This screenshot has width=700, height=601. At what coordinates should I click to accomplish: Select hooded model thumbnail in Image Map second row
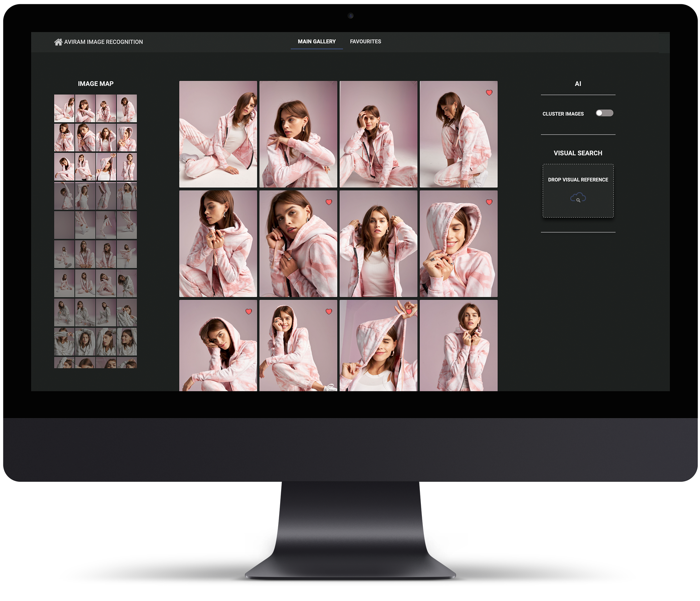(x=127, y=137)
